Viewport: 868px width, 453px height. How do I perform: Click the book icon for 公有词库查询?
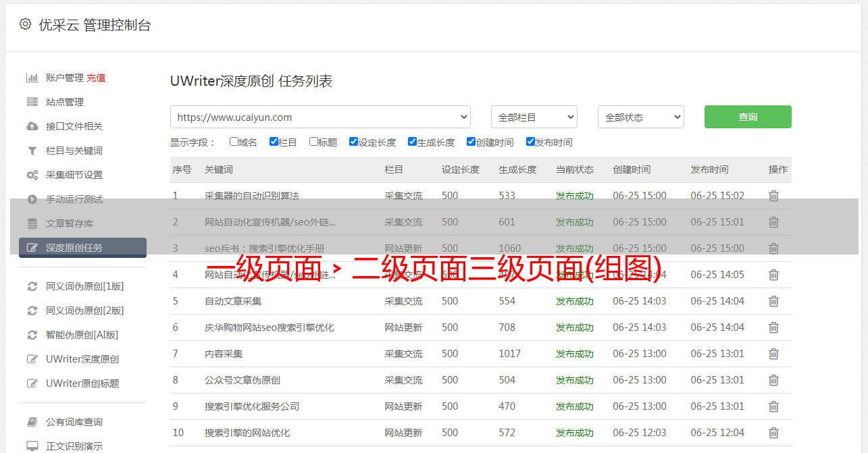(32, 422)
